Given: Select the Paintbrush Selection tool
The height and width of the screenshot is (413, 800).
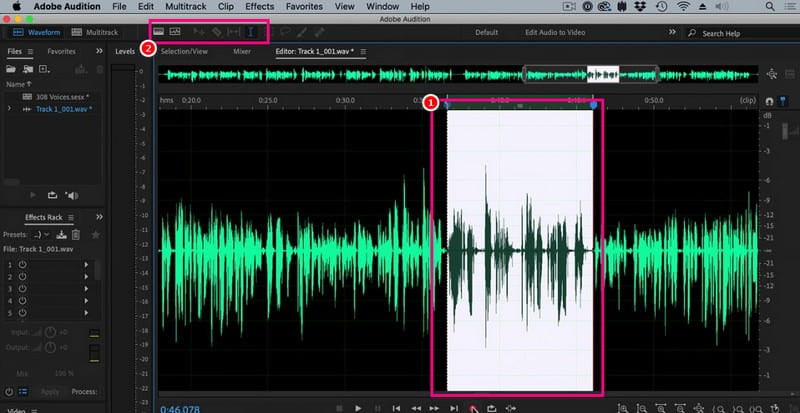Looking at the screenshot, I should (x=302, y=32).
